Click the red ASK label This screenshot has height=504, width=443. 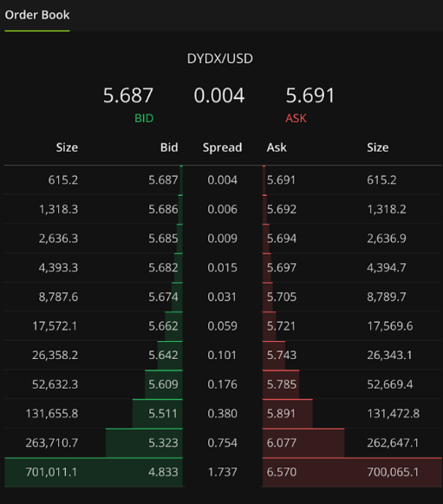pos(296,118)
